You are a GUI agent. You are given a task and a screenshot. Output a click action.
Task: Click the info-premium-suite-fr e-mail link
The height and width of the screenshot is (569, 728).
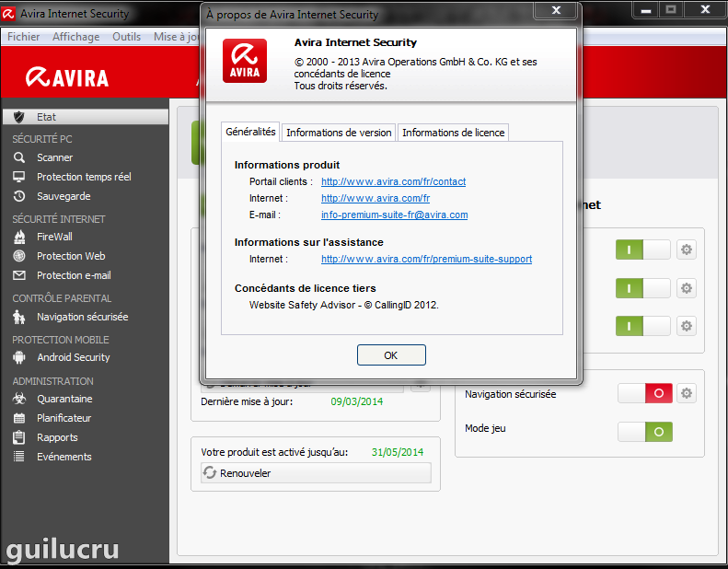(394, 215)
